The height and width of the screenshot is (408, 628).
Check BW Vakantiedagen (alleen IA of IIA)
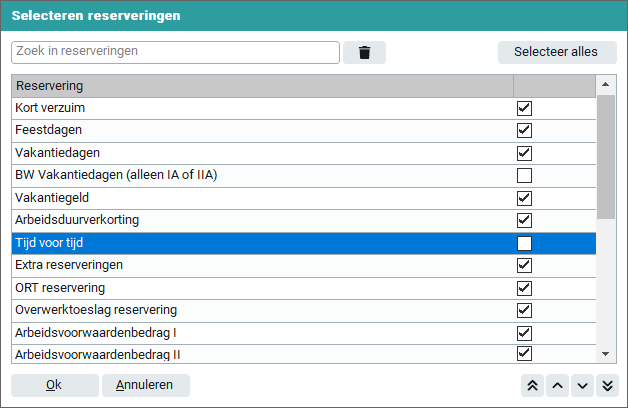click(524, 176)
